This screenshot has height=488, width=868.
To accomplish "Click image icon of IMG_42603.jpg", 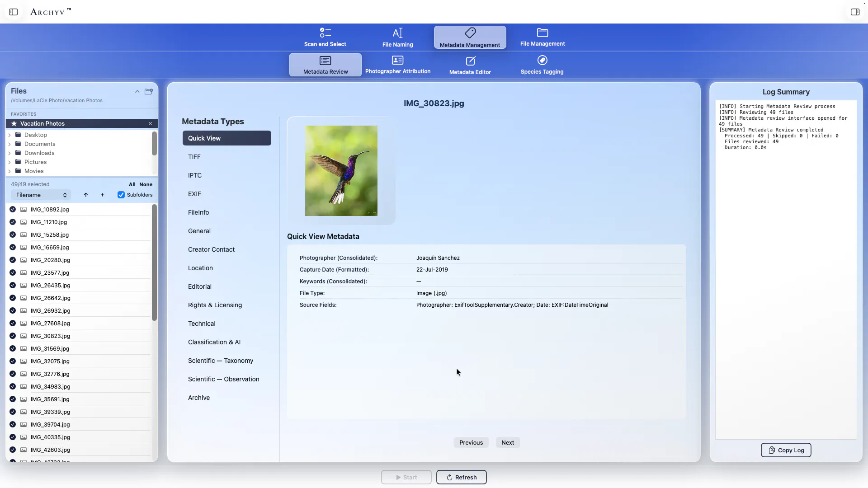I will coord(24,450).
